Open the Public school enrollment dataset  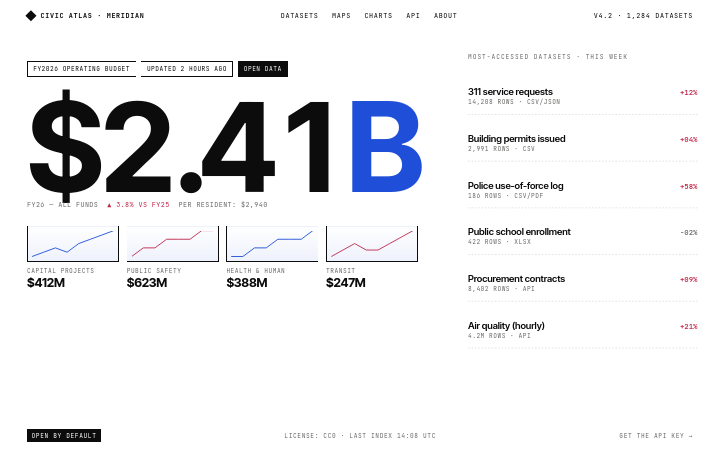coord(583,236)
